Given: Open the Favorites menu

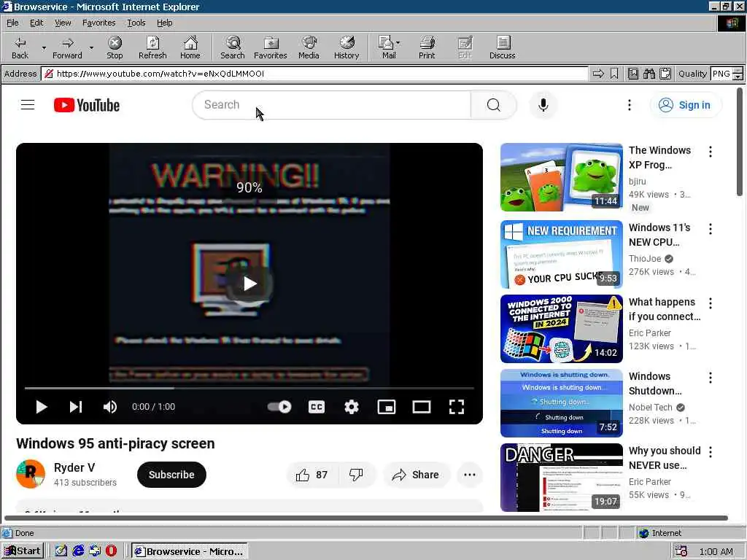Looking at the screenshot, I should tap(98, 23).
